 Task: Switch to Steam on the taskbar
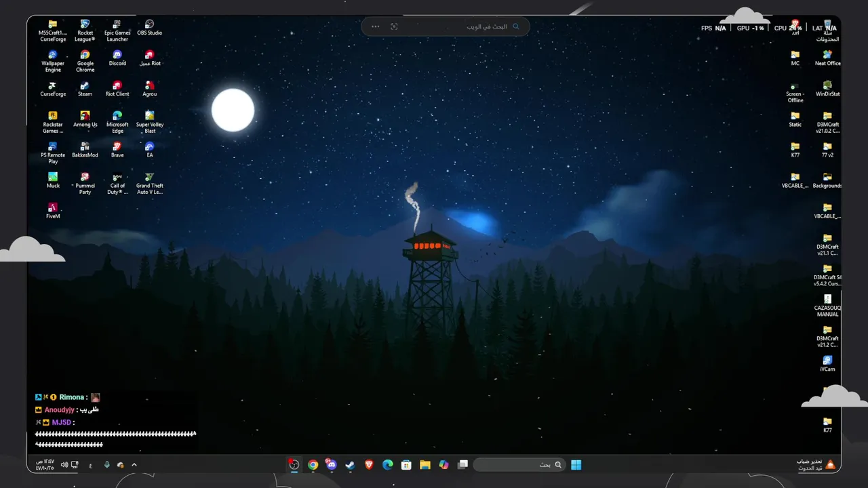(350, 465)
